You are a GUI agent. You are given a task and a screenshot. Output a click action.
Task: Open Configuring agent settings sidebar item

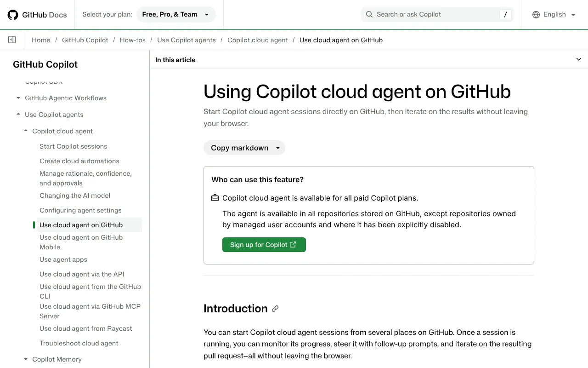(x=80, y=210)
